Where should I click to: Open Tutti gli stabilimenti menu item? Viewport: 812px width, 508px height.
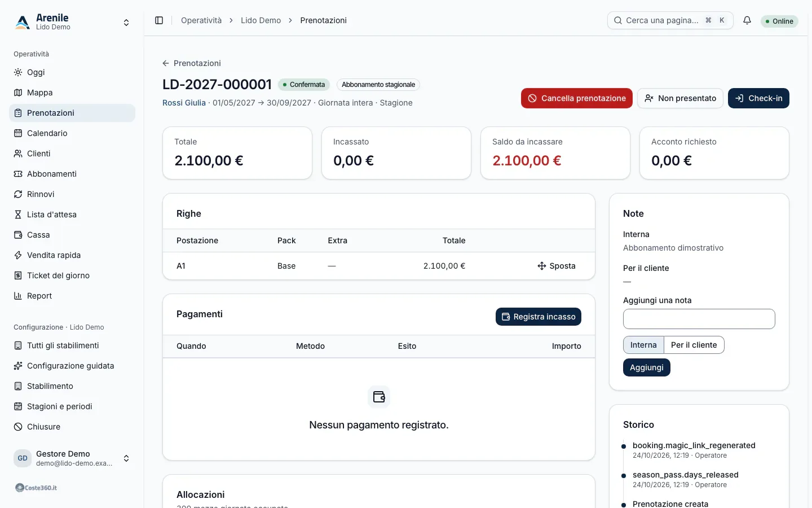[x=72, y=345]
